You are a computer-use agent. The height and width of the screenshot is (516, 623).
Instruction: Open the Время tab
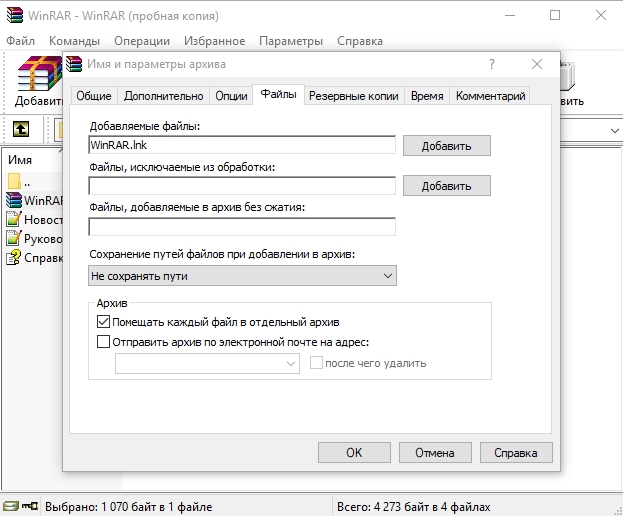427,96
